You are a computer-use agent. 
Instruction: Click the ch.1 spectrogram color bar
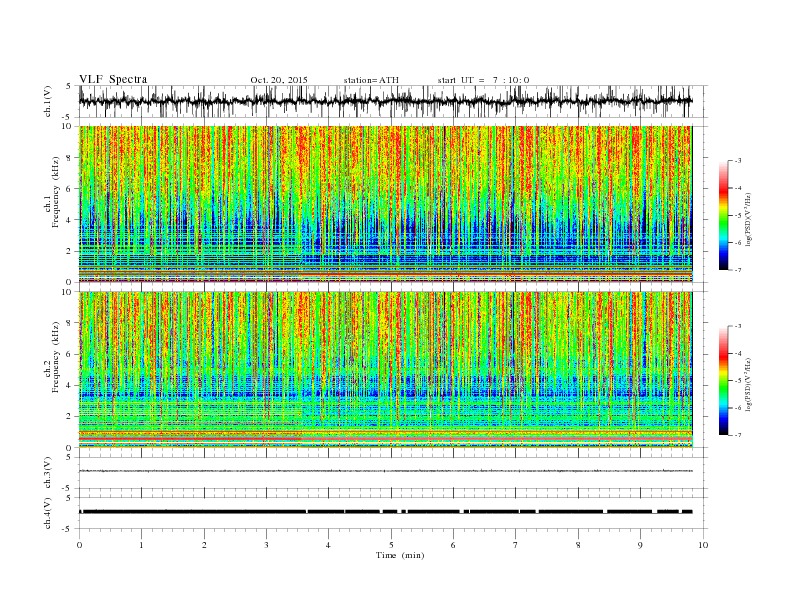pyautogui.click(x=724, y=215)
